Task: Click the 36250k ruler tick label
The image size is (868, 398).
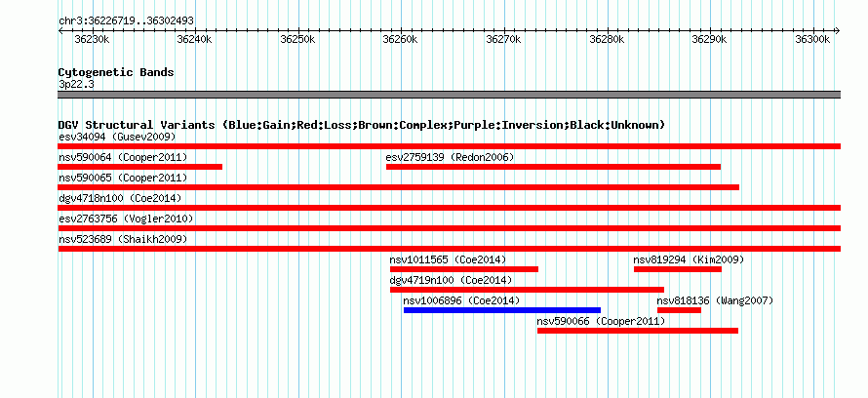Action: point(297,40)
